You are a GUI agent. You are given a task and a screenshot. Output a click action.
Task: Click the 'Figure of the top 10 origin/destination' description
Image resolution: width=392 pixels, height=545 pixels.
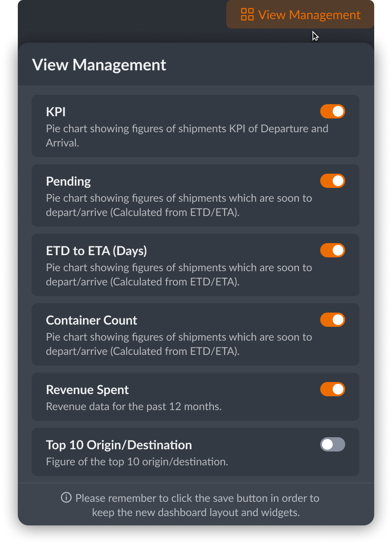click(x=137, y=462)
